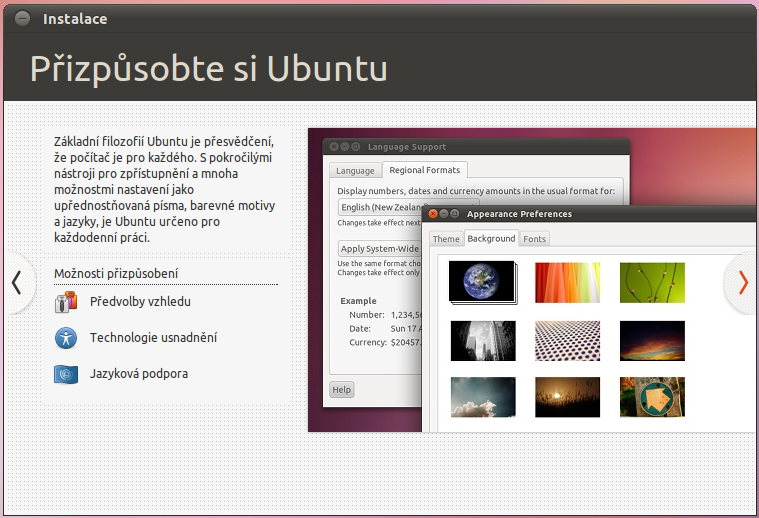Maximize the Appearance Preferences window
759x518 pixels.
coord(455,213)
